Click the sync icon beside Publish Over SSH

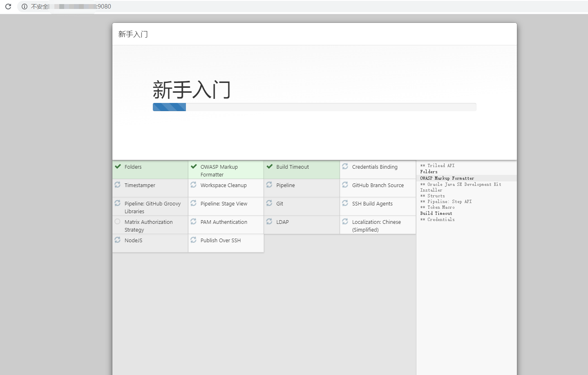pos(194,240)
